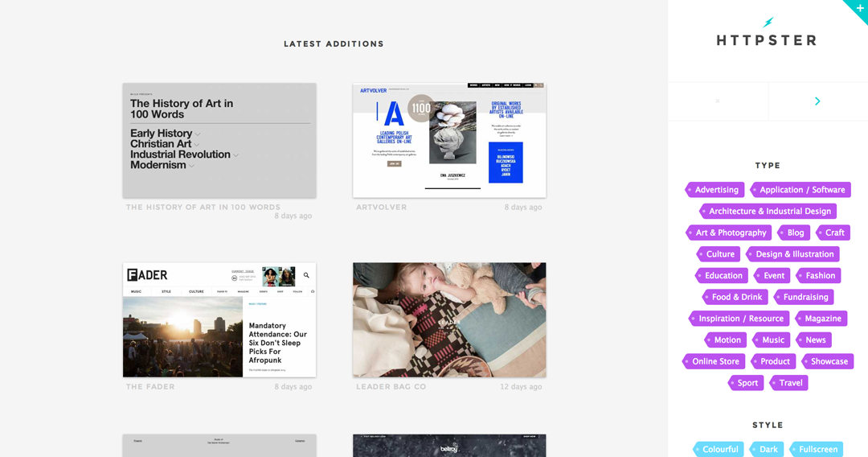The width and height of the screenshot is (868, 457).
Task: Select the Colourful style tag
Action: (718, 449)
